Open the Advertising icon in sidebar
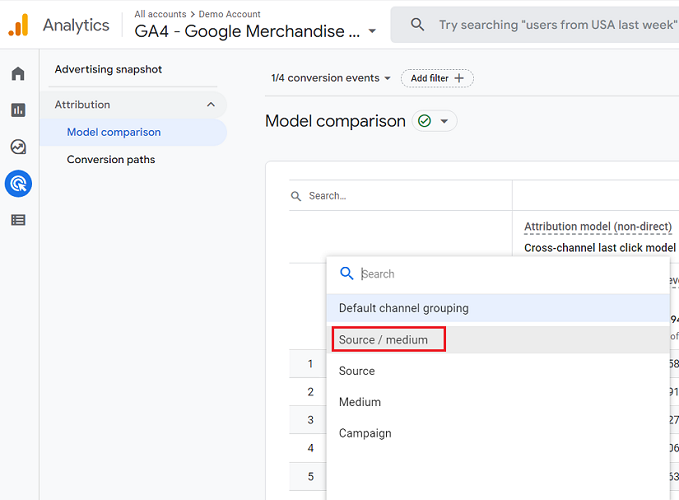Screen dimensions: 679x500 [18, 184]
